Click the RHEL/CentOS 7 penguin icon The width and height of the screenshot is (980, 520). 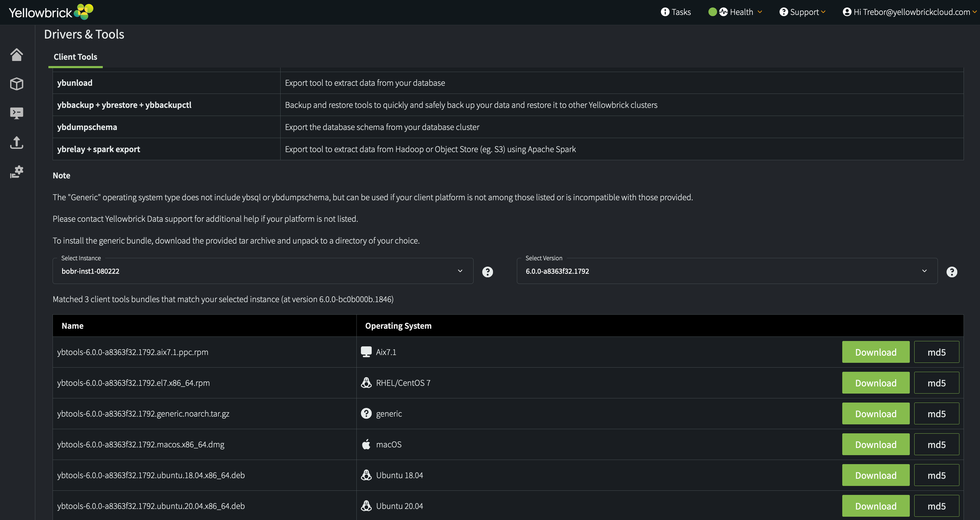point(366,383)
